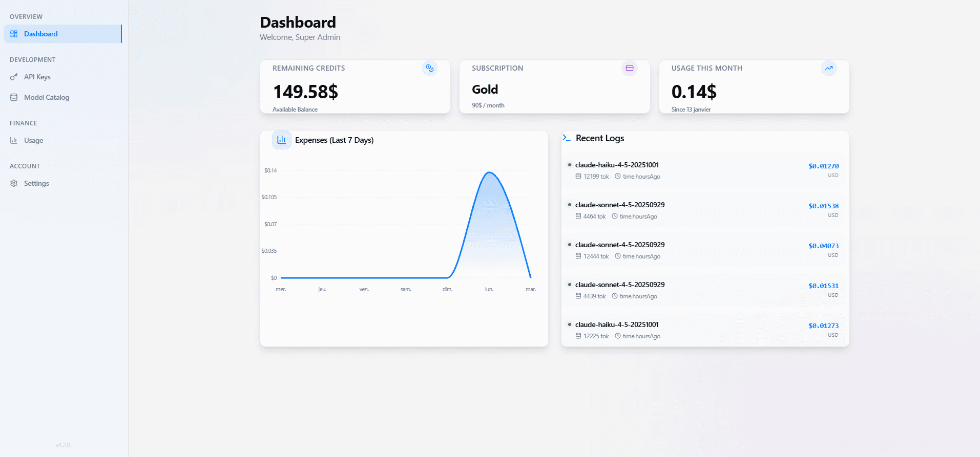Click the API Keys key icon
Viewport: 980px width, 457px height.
click(x=14, y=77)
